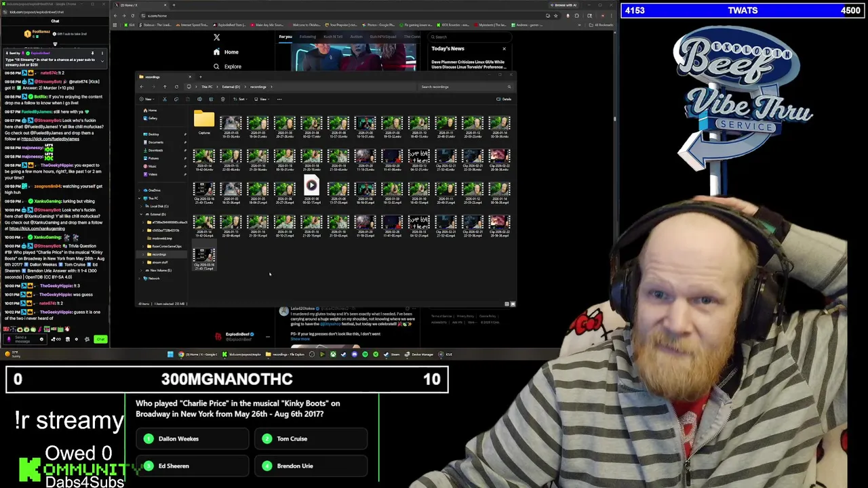Select the Home / X tab in Chrome

pyautogui.click(x=141, y=5)
